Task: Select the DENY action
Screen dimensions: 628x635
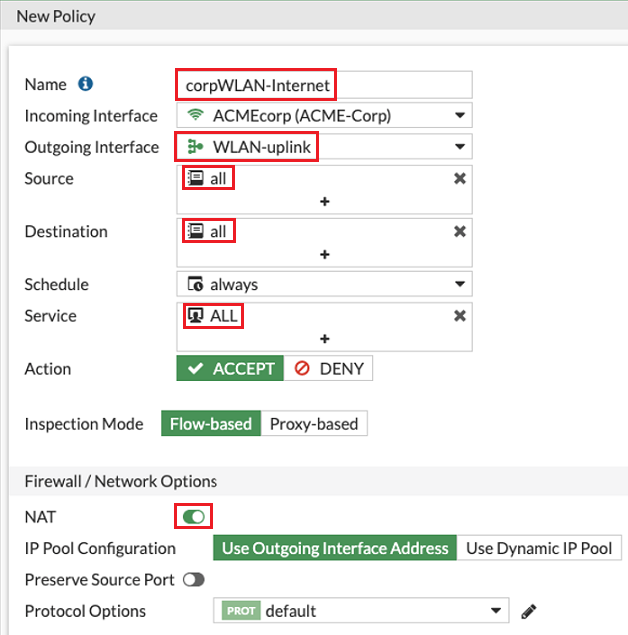Action: (x=328, y=369)
